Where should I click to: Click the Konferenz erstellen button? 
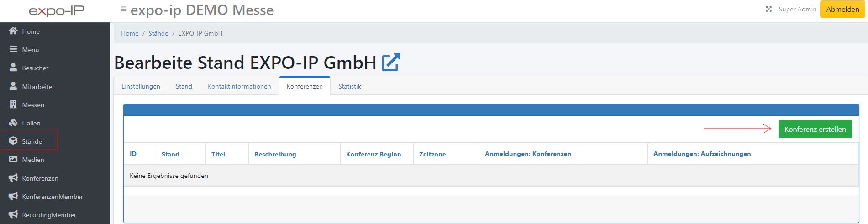tap(815, 130)
